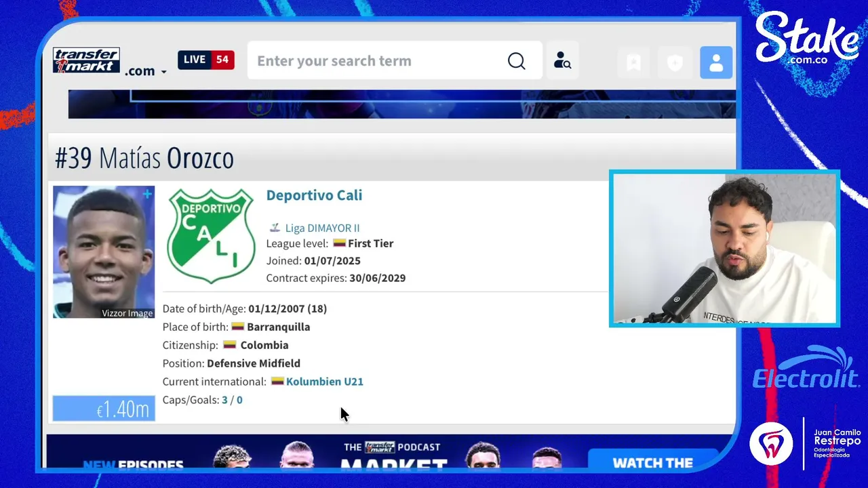Viewport: 868px width, 488px height.
Task: Click the goals number 0 link
Action: pyautogui.click(x=239, y=400)
